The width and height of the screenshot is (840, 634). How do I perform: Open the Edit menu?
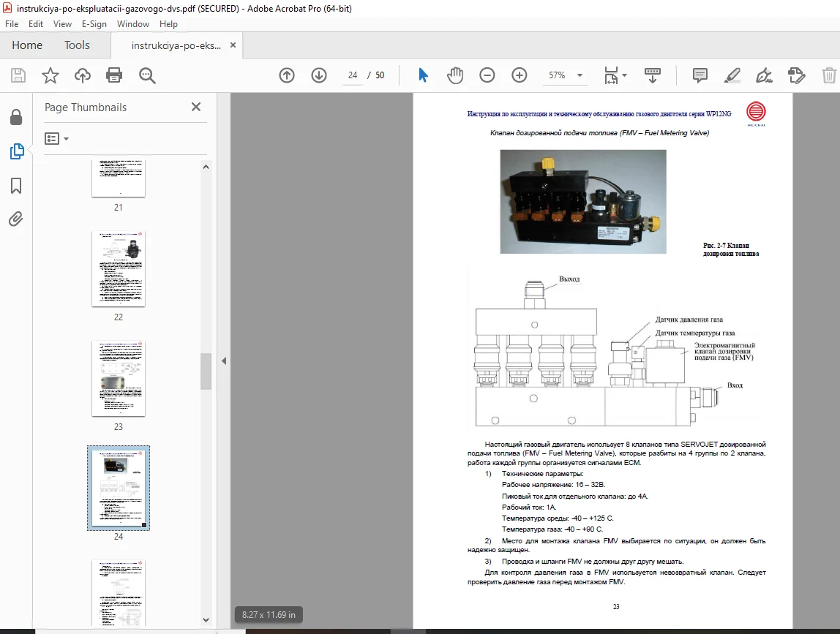(x=36, y=24)
